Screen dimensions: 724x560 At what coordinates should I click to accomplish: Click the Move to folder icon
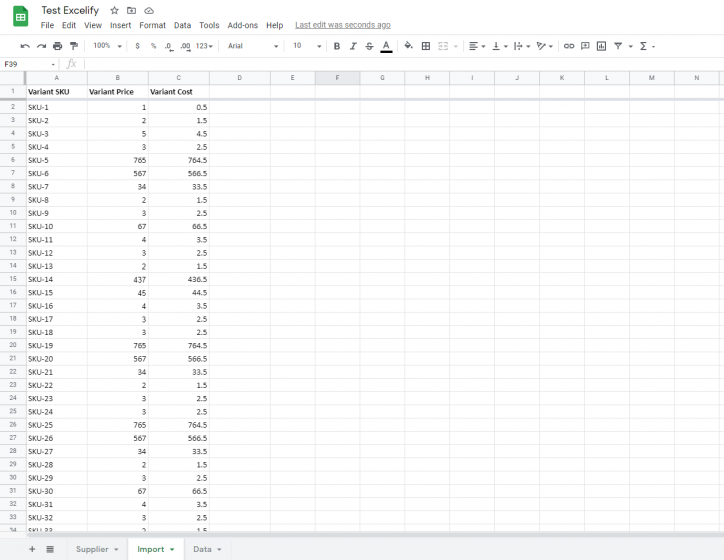click(132, 10)
